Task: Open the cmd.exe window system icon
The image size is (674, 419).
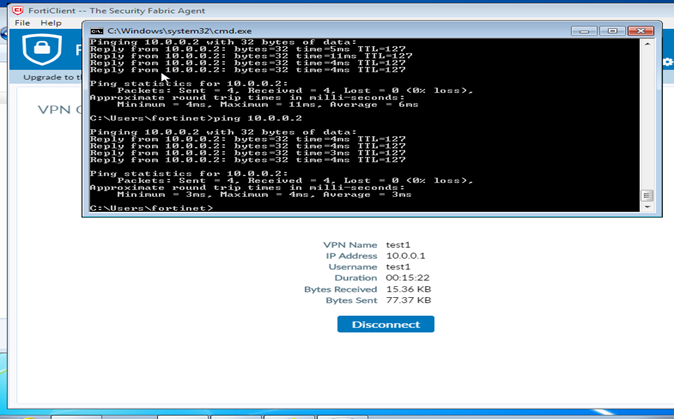Action: coord(96,31)
